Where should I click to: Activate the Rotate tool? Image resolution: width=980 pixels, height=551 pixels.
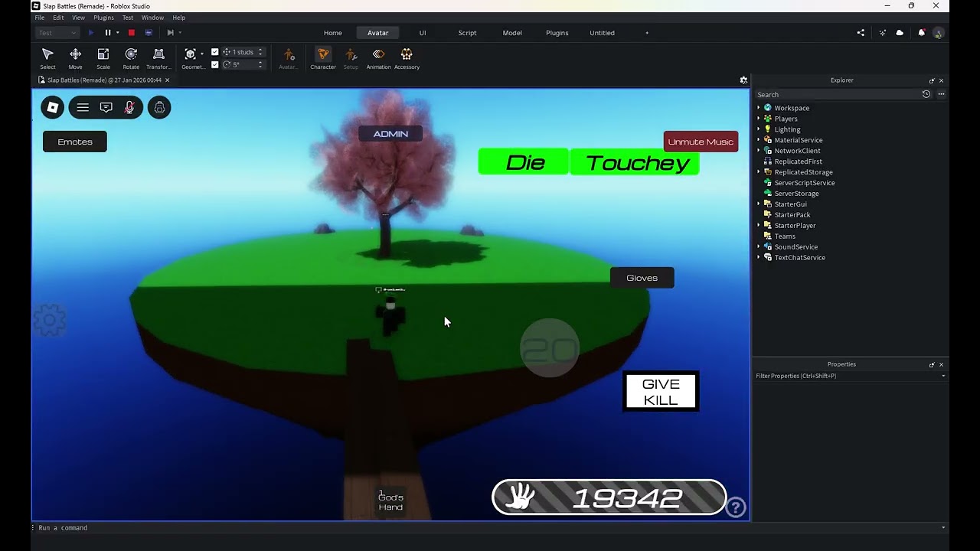tap(131, 58)
